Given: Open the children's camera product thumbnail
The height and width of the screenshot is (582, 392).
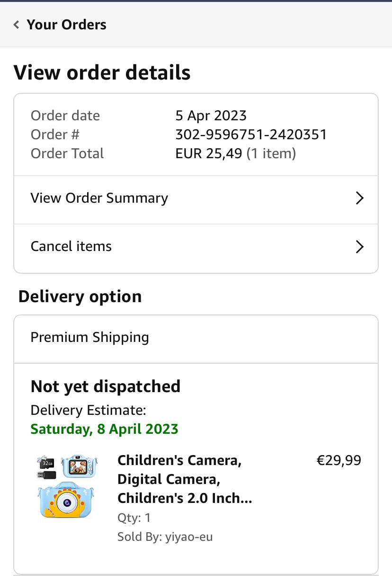Looking at the screenshot, I should (67, 486).
